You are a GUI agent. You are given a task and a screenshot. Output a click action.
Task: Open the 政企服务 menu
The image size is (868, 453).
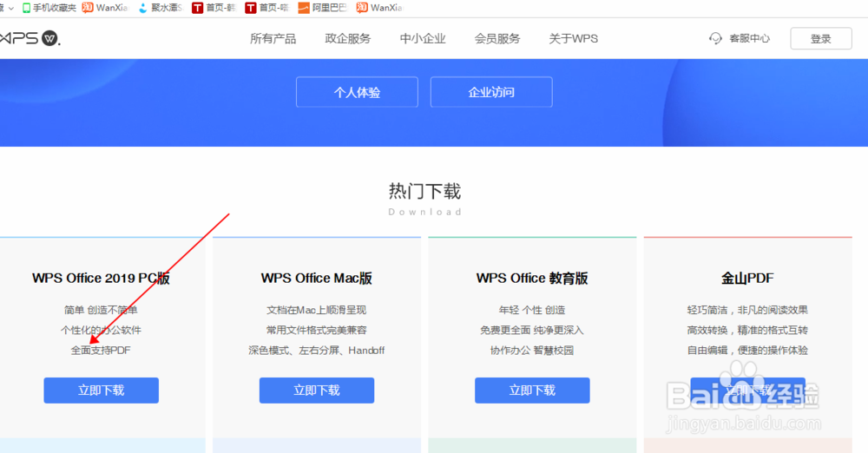pyautogui.click(x=348, y=39)
